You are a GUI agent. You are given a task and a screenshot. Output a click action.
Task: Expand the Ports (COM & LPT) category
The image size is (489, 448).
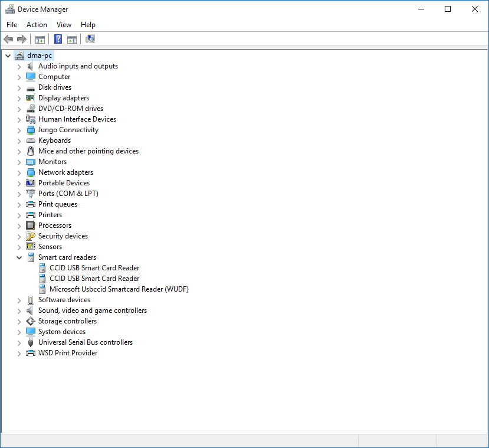pyautogui.click(x=19, y=194)
